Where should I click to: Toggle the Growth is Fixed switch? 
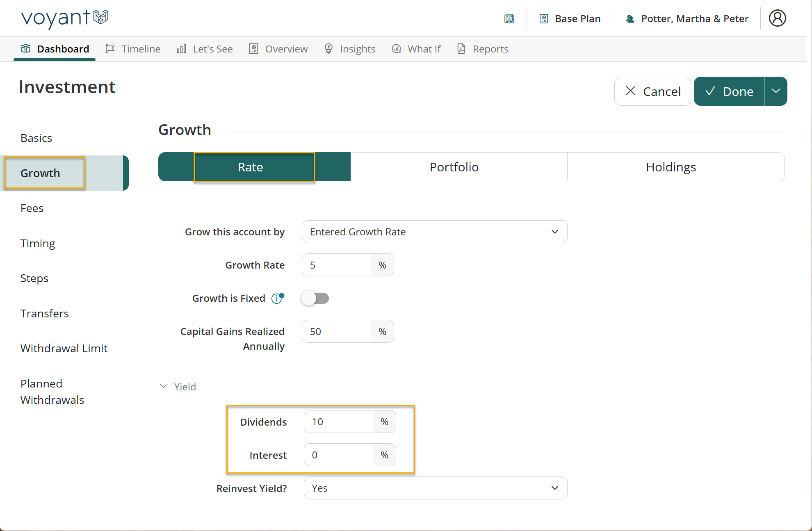coord(315,298)
